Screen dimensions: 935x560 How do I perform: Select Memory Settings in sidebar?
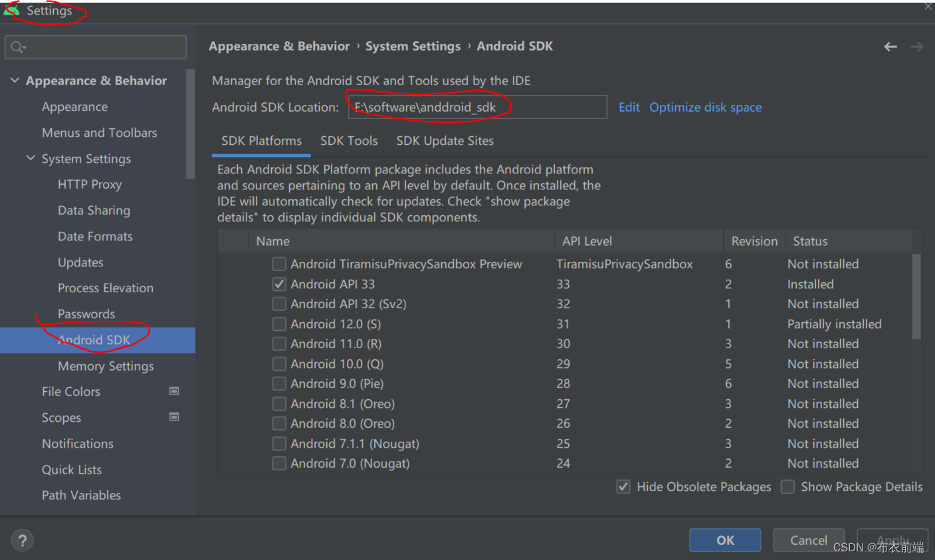106,366
